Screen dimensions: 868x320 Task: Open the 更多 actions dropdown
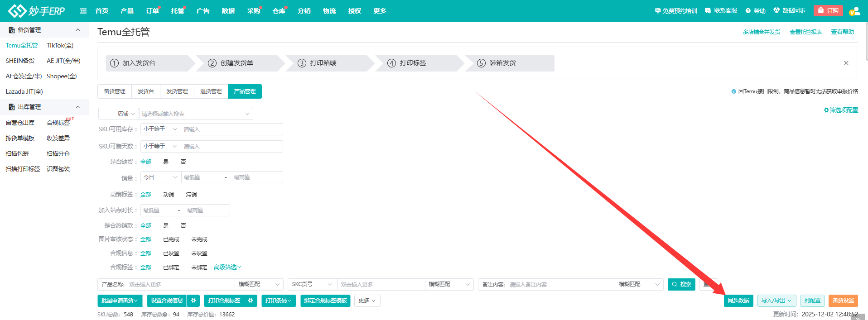(367, 301)
